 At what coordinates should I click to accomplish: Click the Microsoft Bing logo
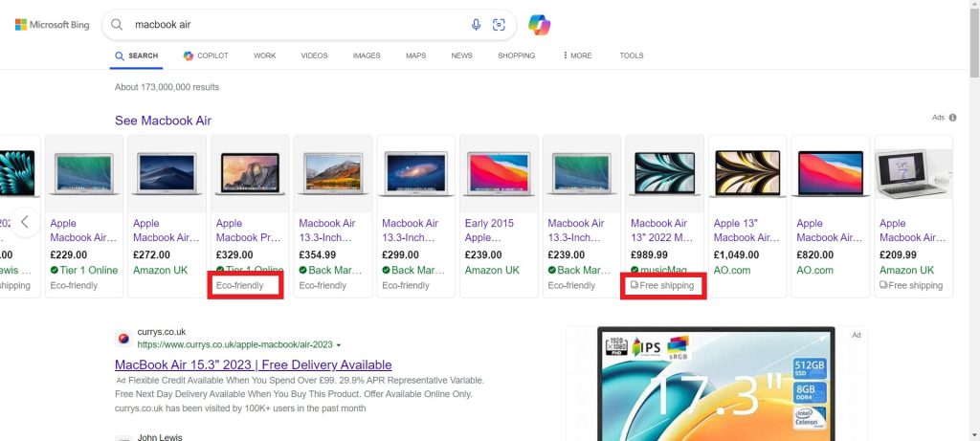[53, 25]
